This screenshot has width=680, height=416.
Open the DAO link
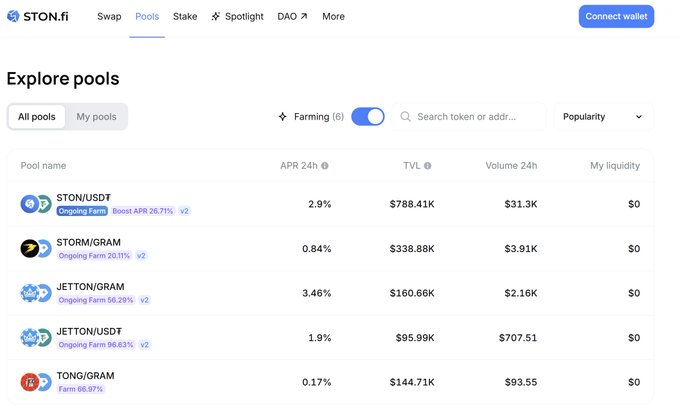292,16
